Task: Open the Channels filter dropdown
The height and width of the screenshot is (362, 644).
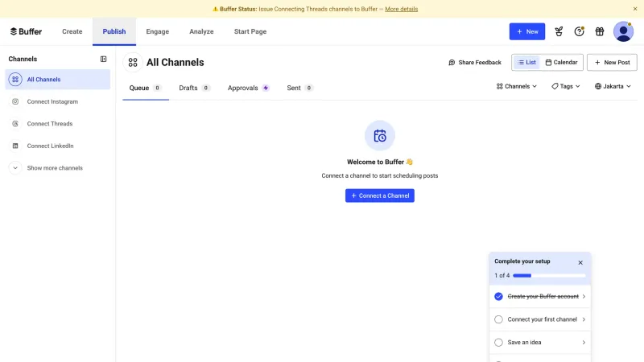Action: point(516,86)
